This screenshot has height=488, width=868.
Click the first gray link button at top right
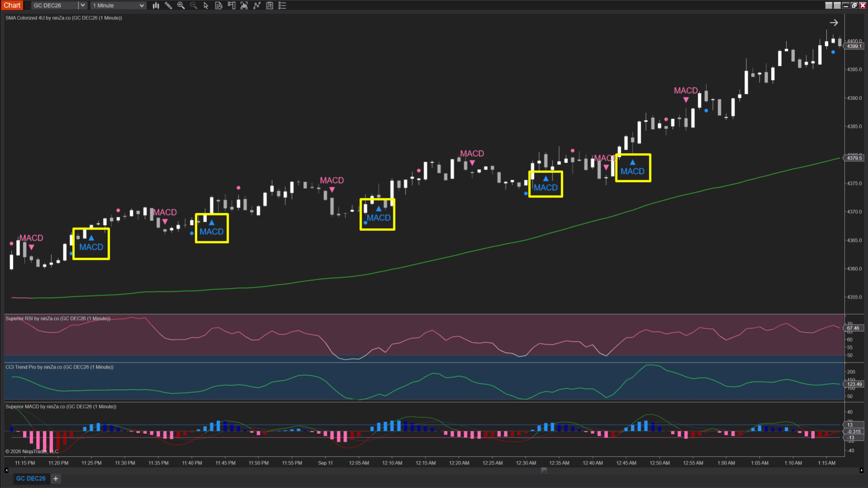(x=829, y=5)
